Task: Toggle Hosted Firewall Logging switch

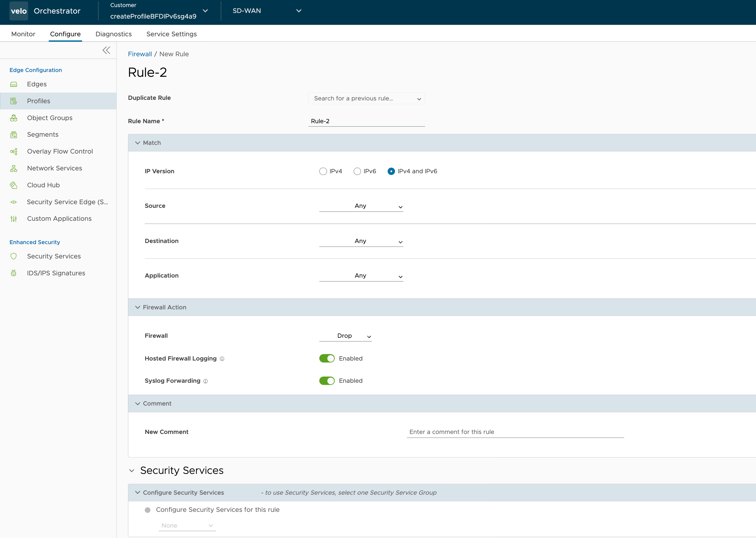Action: 327,359
